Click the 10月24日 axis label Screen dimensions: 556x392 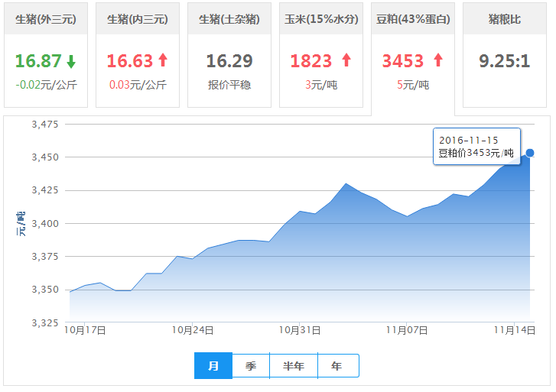(x=193, y=330)
